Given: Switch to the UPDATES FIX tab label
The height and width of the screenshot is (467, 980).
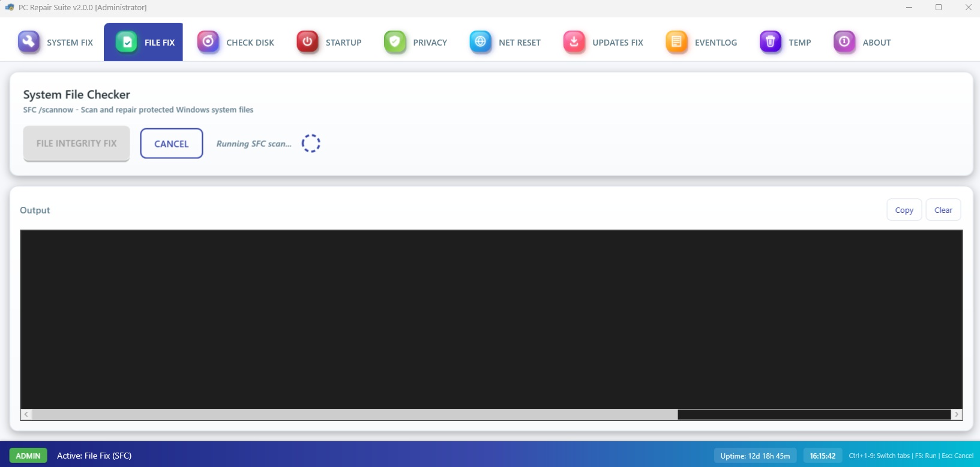Looking at the screenshot, I should tap(618, 43).
